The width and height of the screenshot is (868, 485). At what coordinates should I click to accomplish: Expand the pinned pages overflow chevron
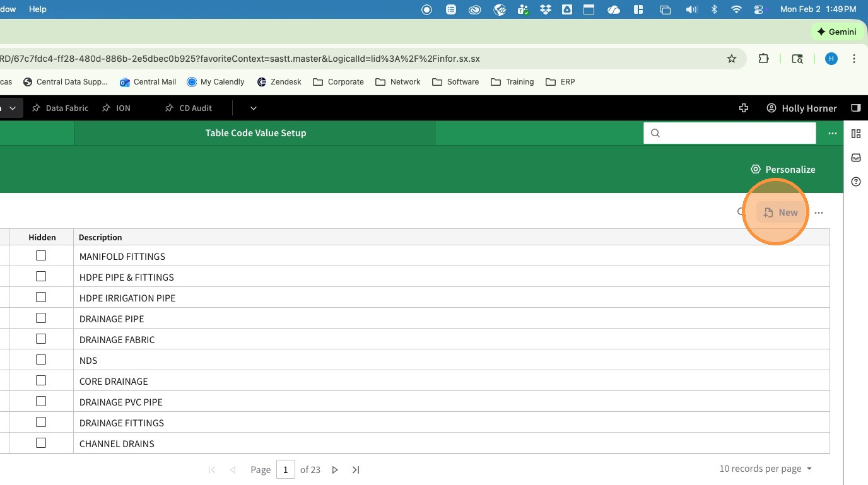[253, 108]
